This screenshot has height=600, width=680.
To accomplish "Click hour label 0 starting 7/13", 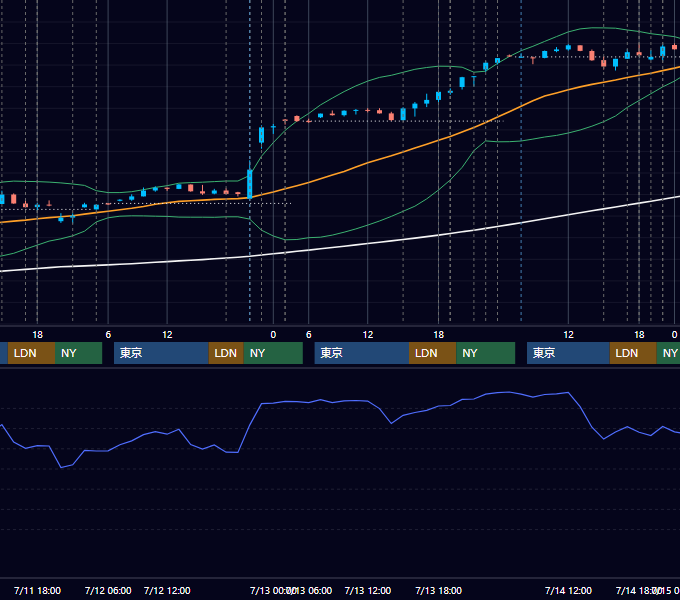I will click(x=273, y=335).
